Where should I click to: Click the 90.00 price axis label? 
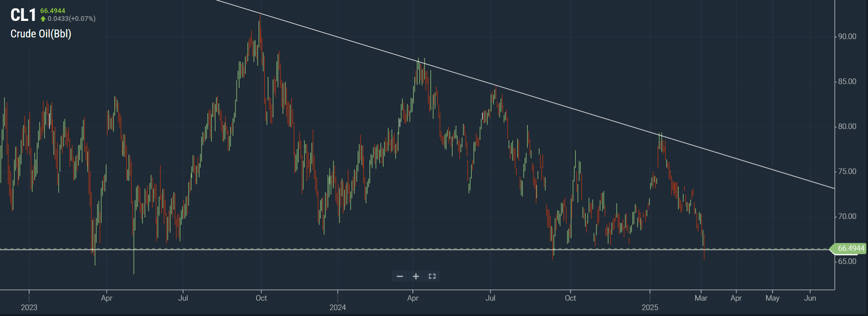pos(847,37)
